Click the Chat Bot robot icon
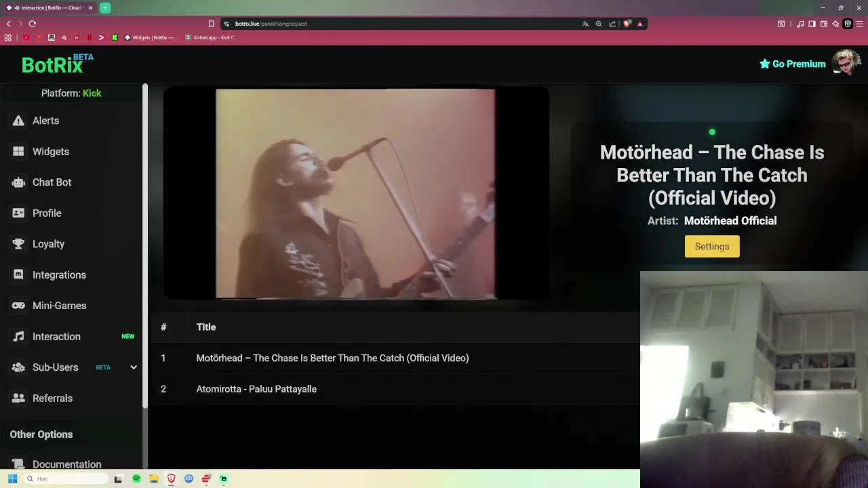Screen dimensions: 868x488 pyautogui.click(x=18, y=182)
